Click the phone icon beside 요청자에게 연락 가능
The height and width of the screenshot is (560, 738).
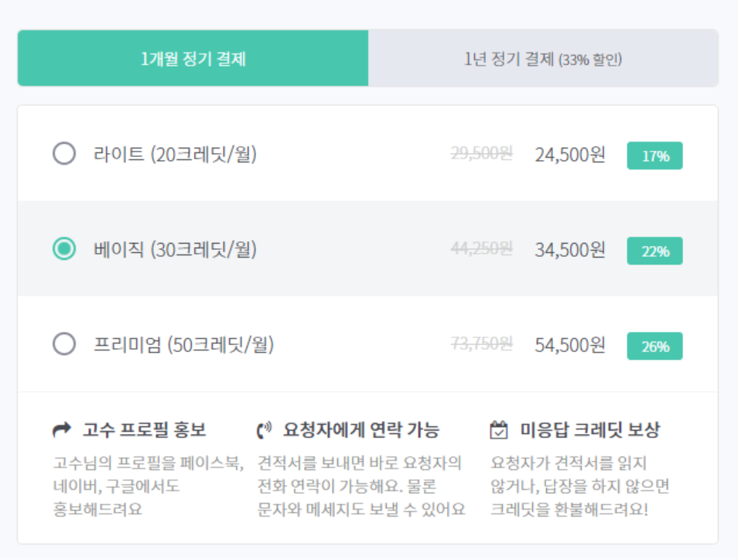265,430
